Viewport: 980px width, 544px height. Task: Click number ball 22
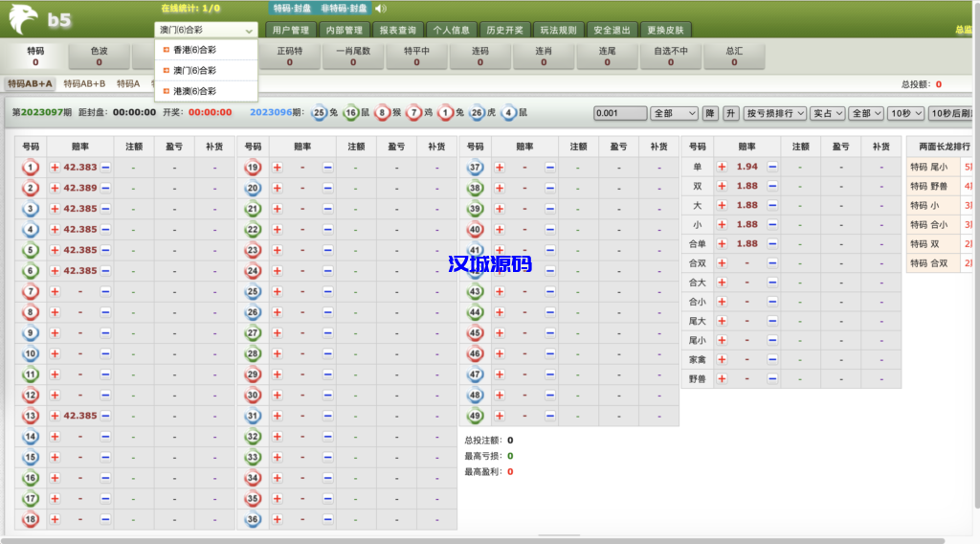[253, 230]
